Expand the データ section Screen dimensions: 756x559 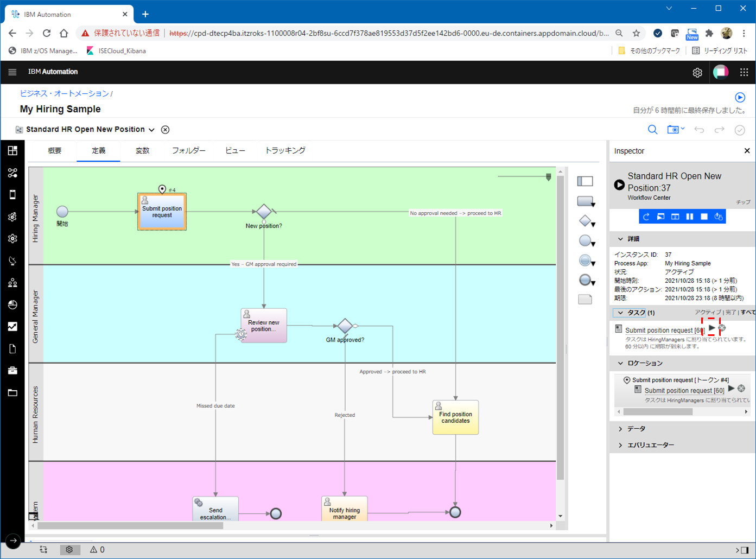click(621, 429)
